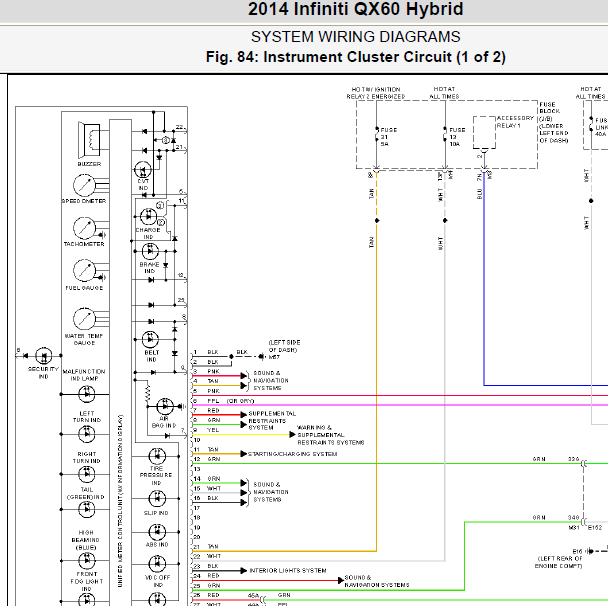Select the 'Fig. 84: Instrument Cluster Circuit' caption

[356, 57]
